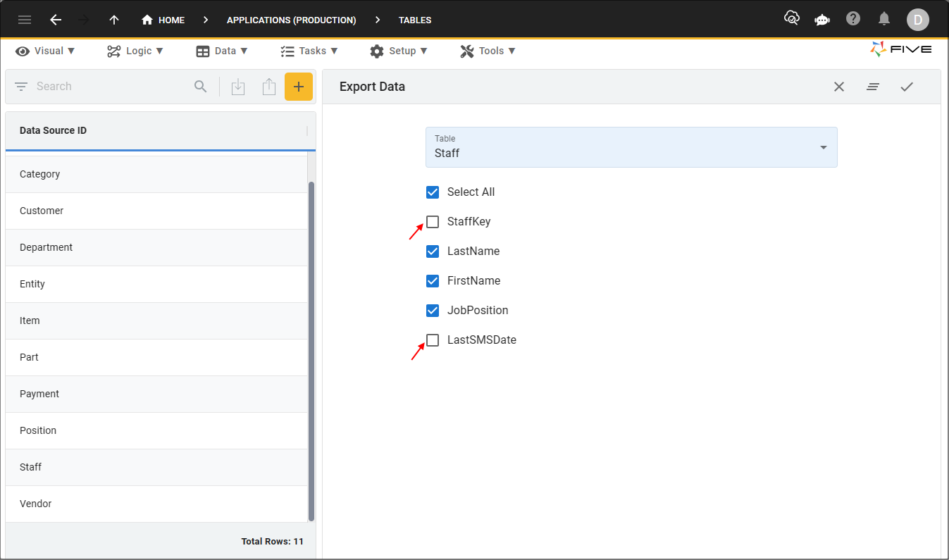Select the Item row
Screen dimensions: 949x560
click(x=156, y=321)
